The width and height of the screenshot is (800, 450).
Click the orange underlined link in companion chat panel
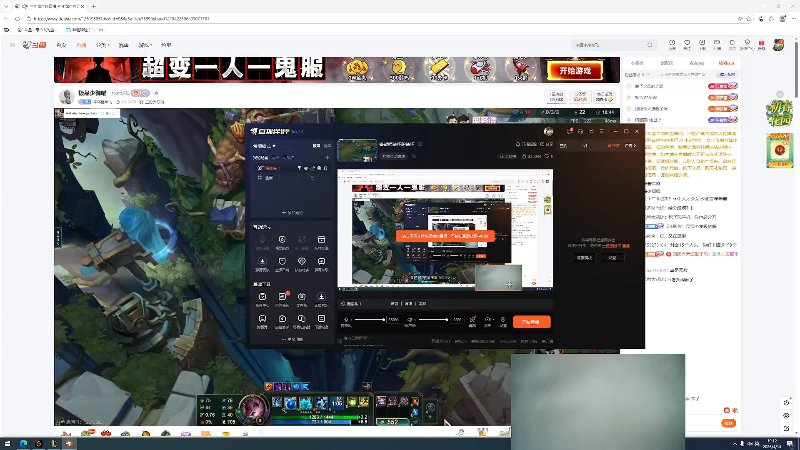pyautogui.click(x=609, y=246)
